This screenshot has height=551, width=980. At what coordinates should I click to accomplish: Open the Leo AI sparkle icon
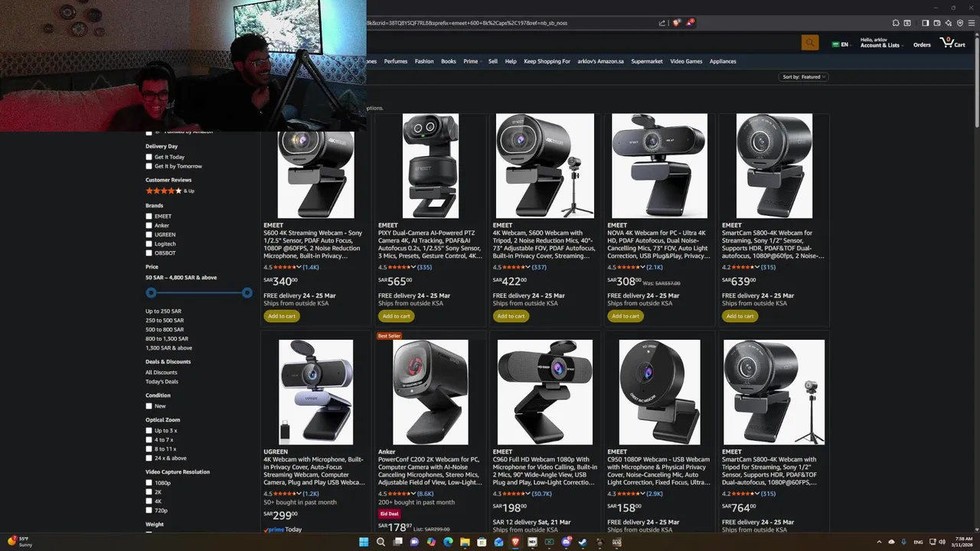[x=949, y=23]
